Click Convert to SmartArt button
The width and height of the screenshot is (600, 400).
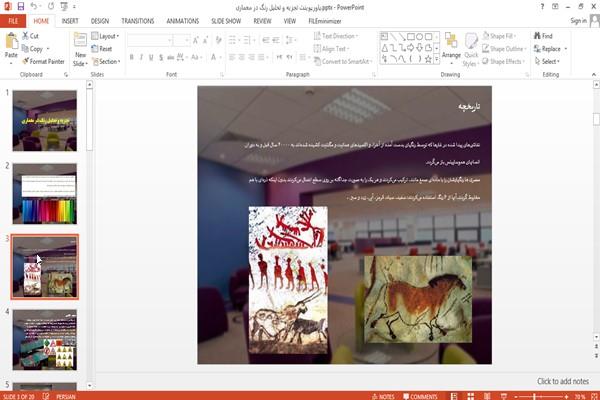point(343,61)
